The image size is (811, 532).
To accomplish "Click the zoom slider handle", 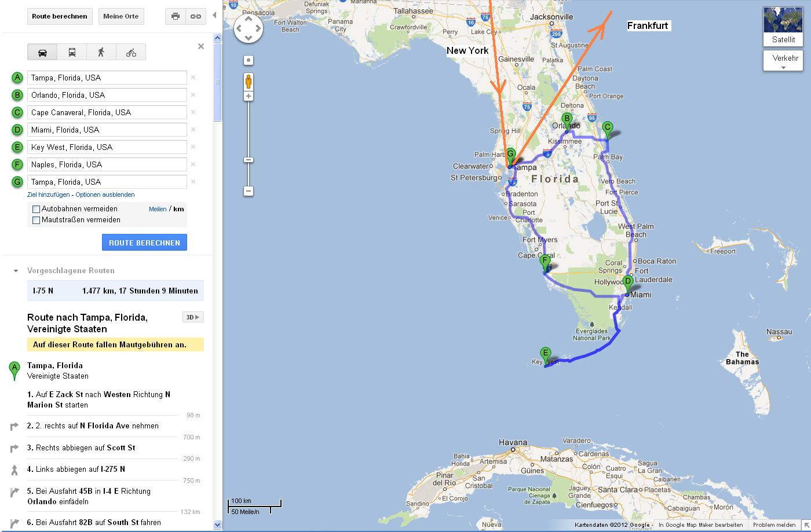I will (249, 160).
